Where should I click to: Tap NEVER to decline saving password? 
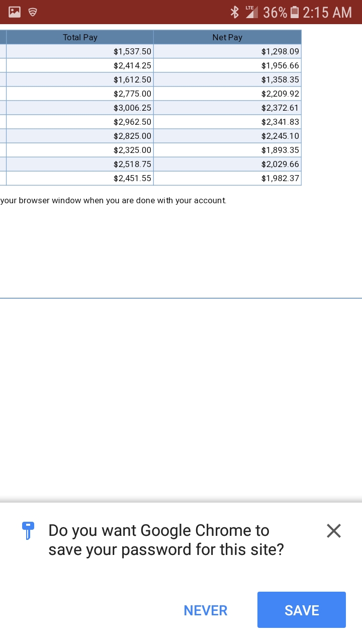[206, 610]
